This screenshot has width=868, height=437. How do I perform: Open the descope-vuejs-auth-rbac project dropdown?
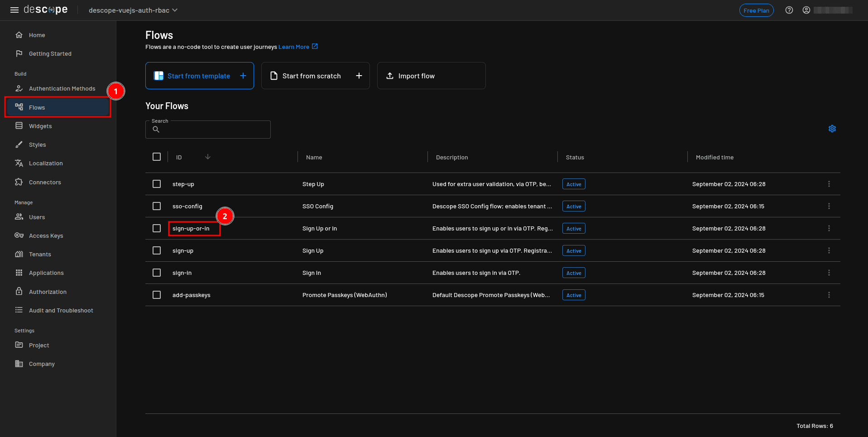[x=133, y=10]
